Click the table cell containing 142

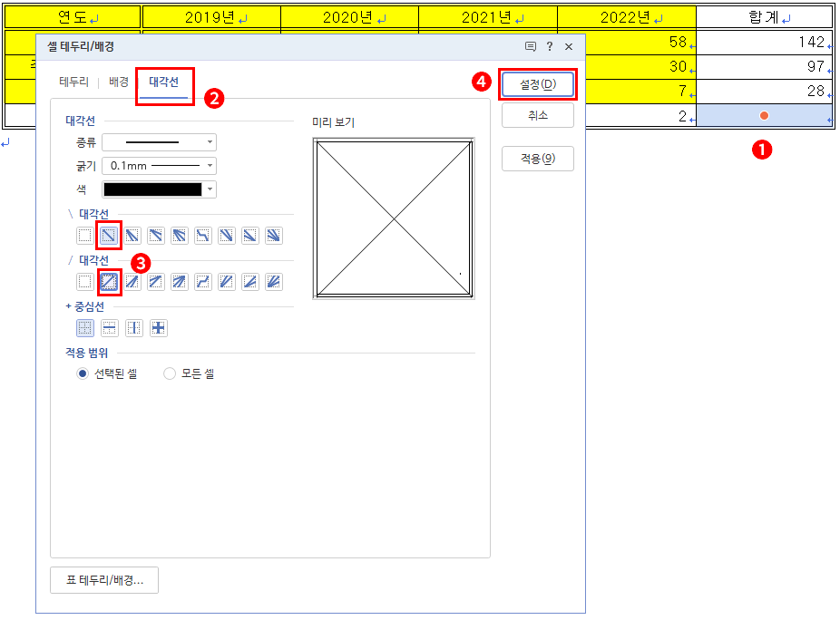(765, 43)
